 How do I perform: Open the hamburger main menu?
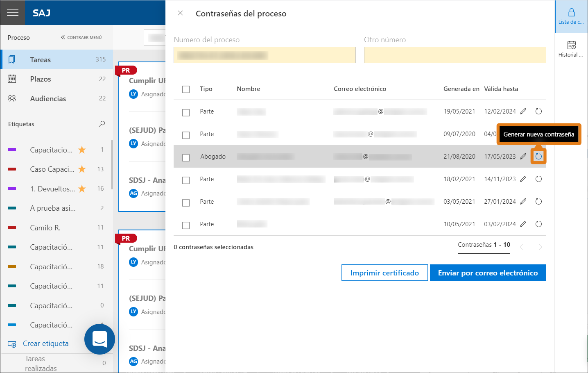point(13,13)
